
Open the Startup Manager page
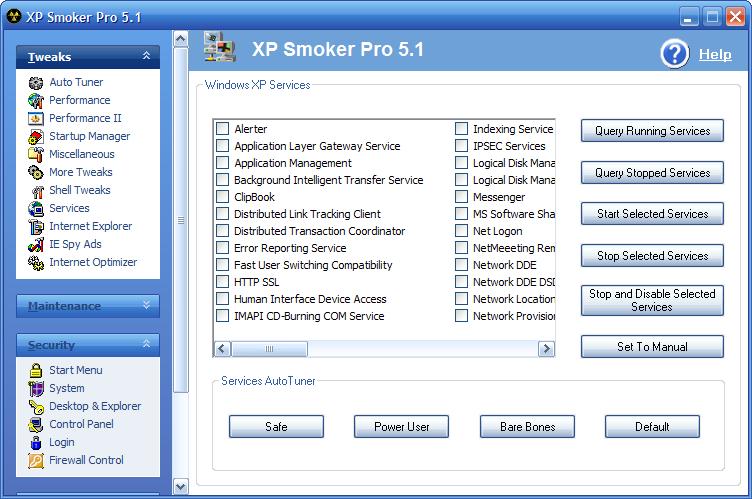(x=89, y=136)
